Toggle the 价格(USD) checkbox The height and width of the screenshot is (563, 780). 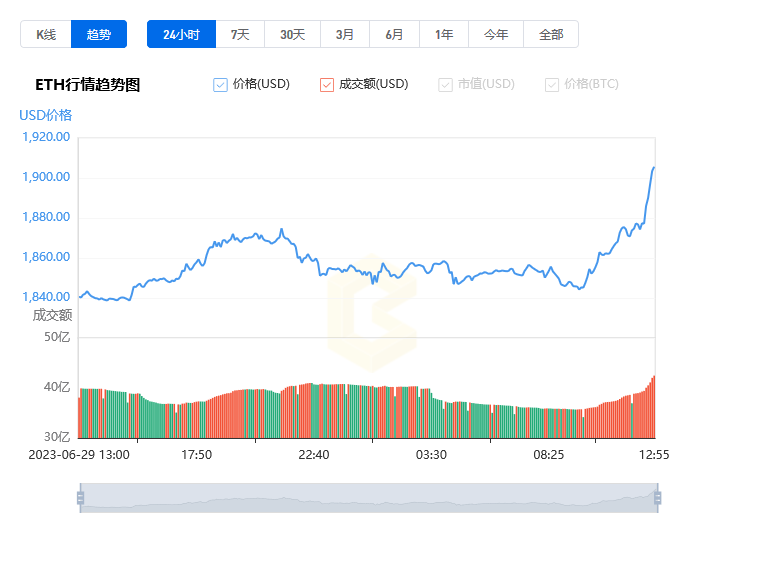coord(220,85)
